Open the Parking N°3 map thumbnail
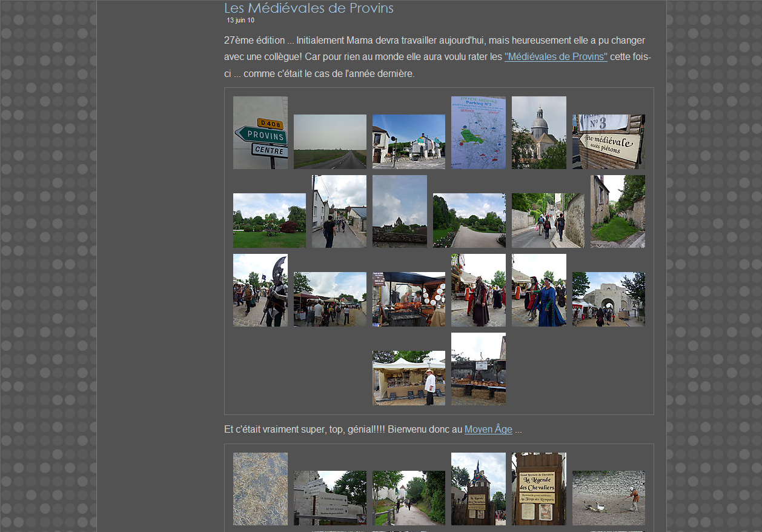The width and height of the screenshot is (762, 532). click(x=479, y=133)
